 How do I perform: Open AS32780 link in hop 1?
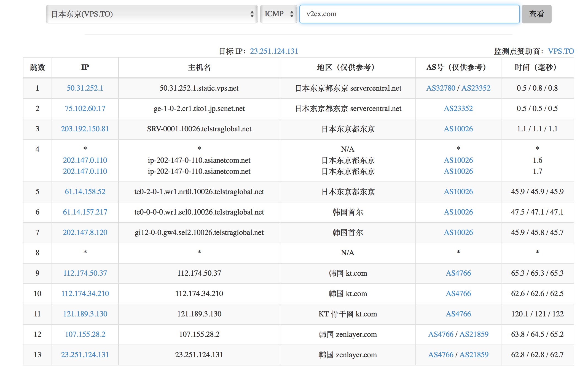[x=441, y=88]
